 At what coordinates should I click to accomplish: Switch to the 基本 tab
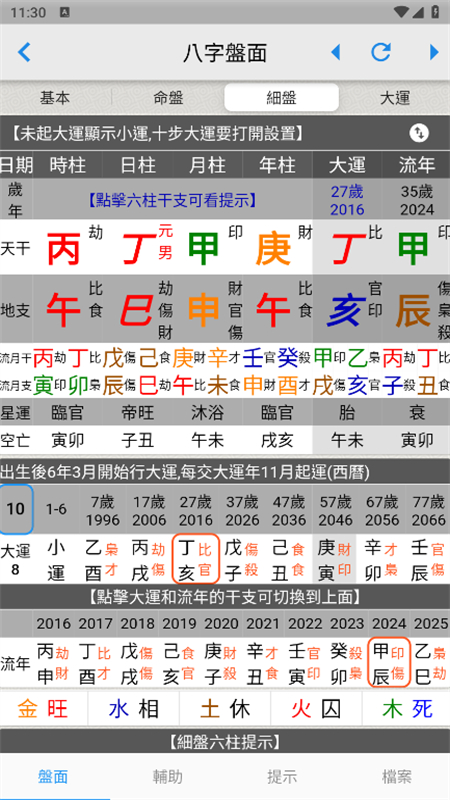click(55, 97)
